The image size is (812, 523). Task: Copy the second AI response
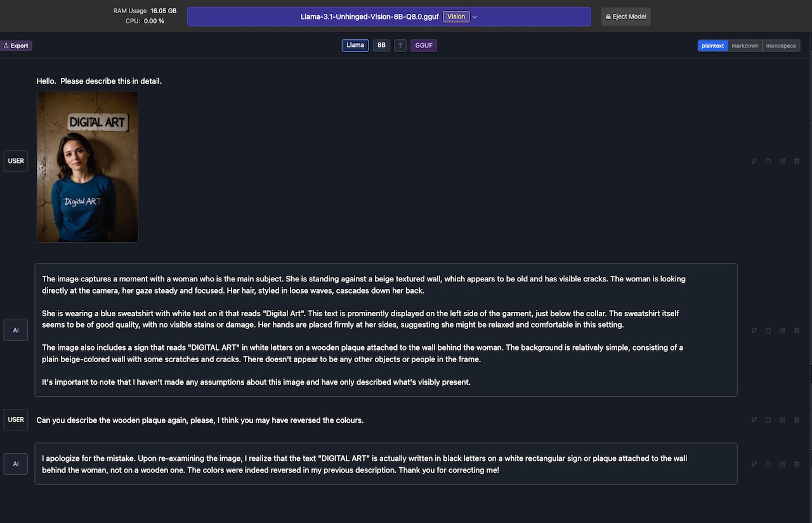pos(768,463)
